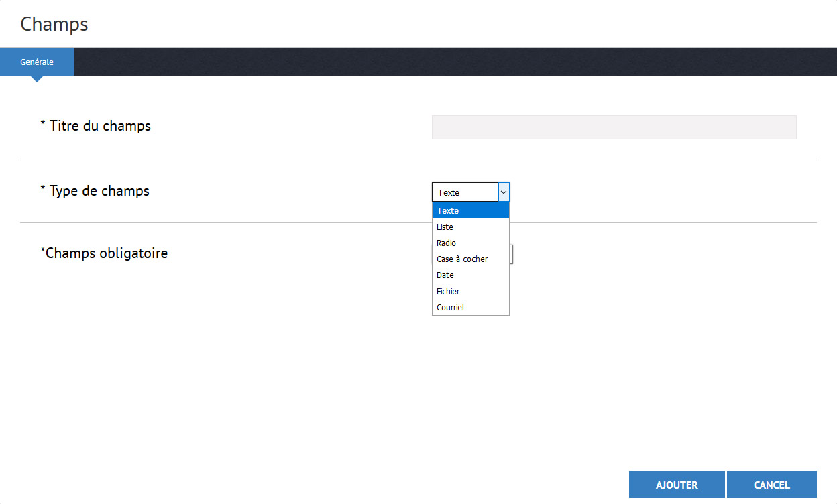Switch to the Generále tab
837x504 pixels.
point(37,62)
